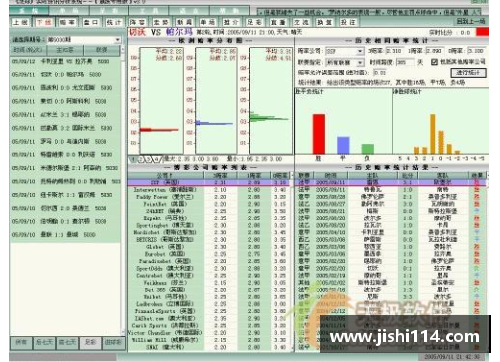
Task: Open the 交流 toolbar button
Action: 301,22
